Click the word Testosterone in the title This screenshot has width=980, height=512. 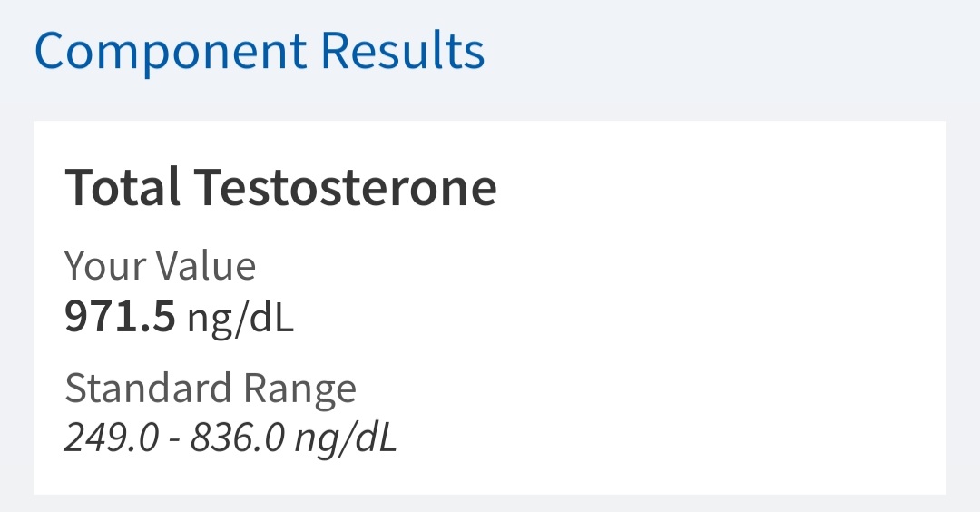(x=346, y=188)
